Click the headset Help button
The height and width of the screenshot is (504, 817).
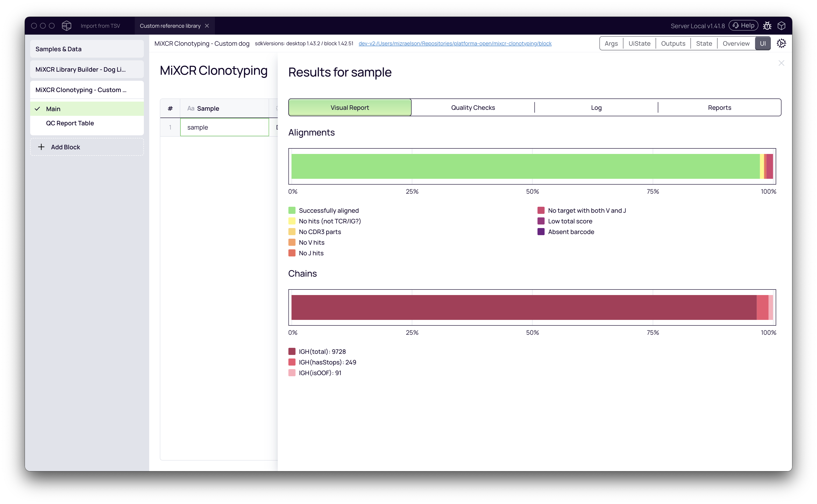click(743, 26)
